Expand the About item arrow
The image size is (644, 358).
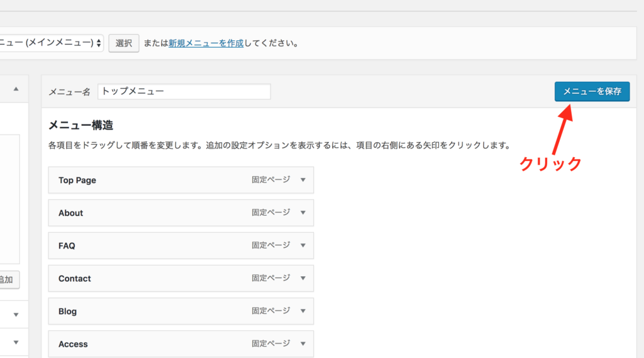tap(303, 213)
